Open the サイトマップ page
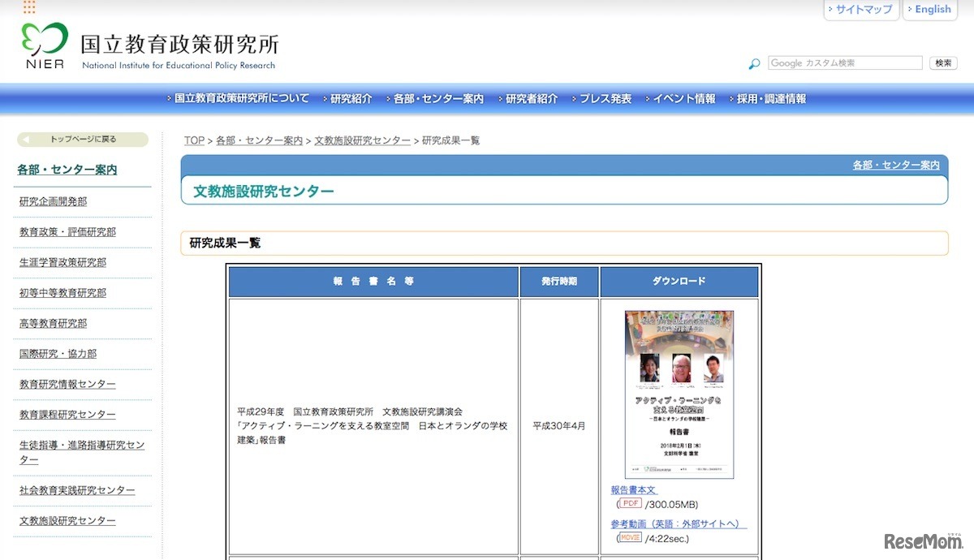This screenshot has width=974, height=560. click(x=862, y=9)
